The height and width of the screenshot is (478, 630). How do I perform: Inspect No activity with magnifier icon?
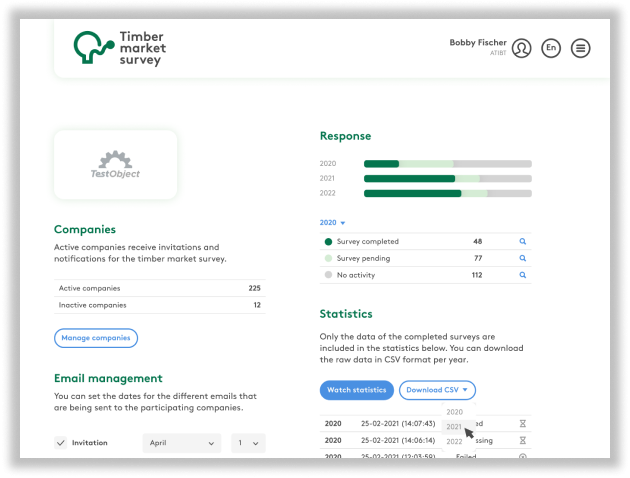pyautogui.click(x=522, y=275)
